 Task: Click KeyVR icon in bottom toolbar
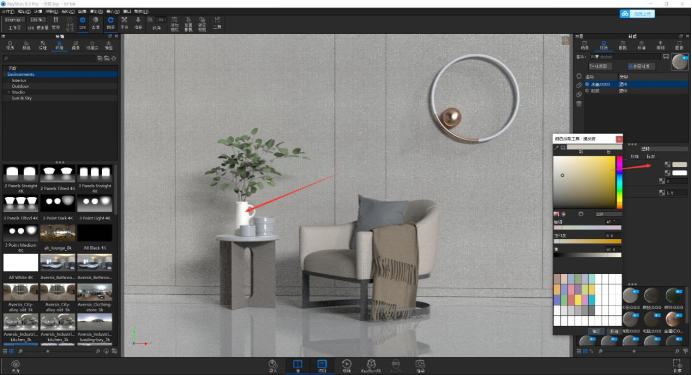click(395, 365)
